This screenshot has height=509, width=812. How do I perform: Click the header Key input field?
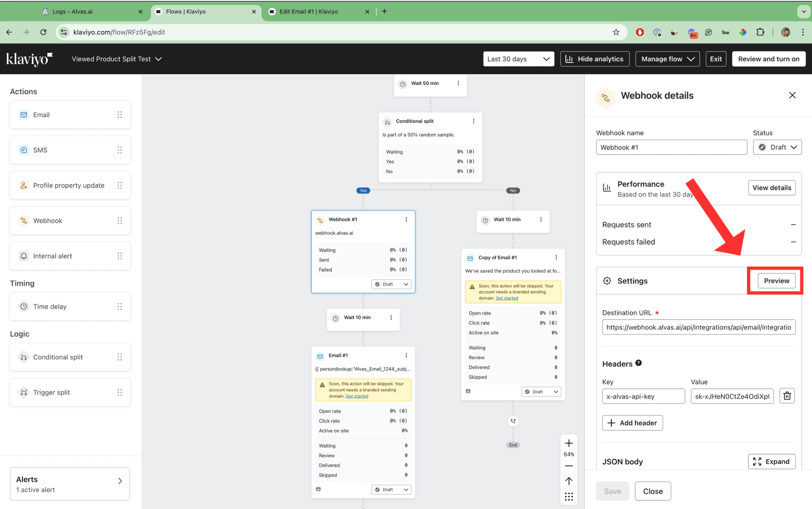pyautogui.click(x=643, y=397)
